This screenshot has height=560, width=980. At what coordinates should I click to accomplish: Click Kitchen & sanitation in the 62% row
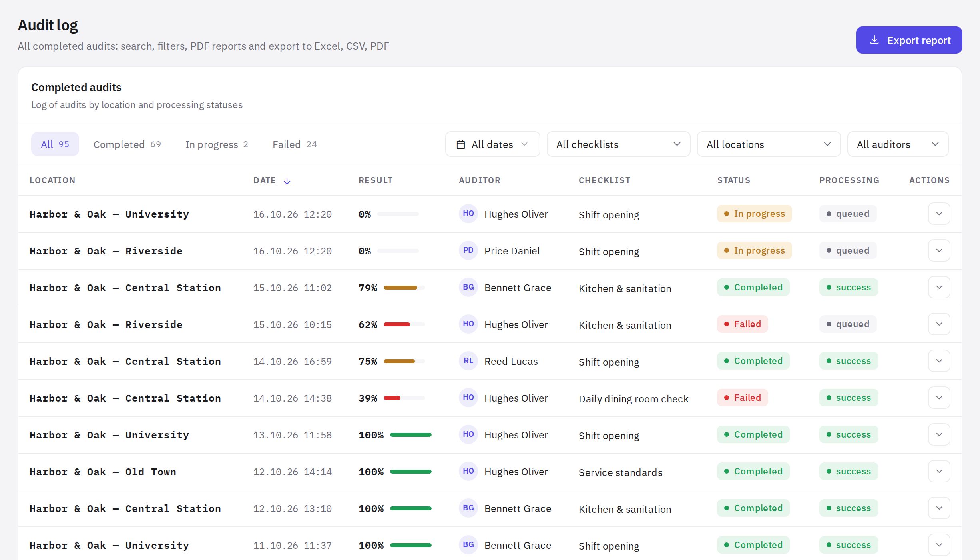pyautogui.click(x=625, y=325)
